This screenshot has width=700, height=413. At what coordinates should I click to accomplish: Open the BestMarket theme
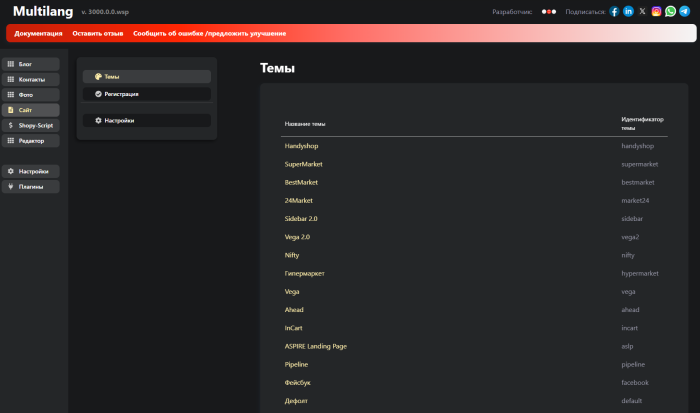click(x=301, y=183)
